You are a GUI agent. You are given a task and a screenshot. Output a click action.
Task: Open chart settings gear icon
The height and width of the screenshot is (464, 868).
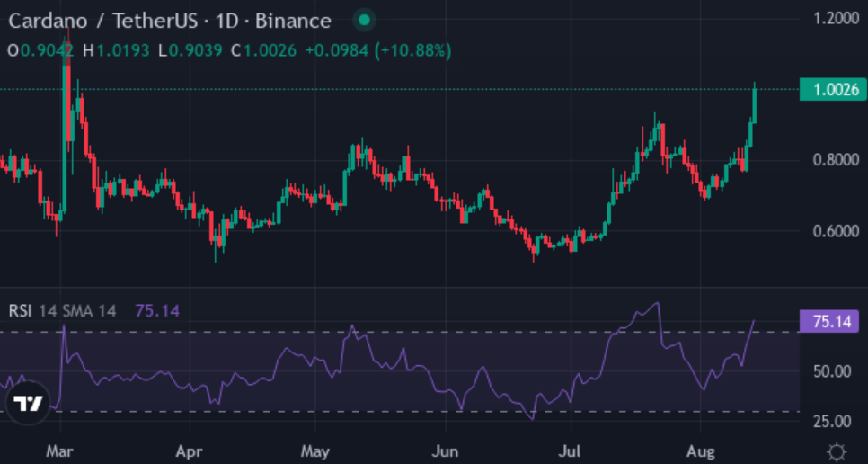click(x=837, y=451)
